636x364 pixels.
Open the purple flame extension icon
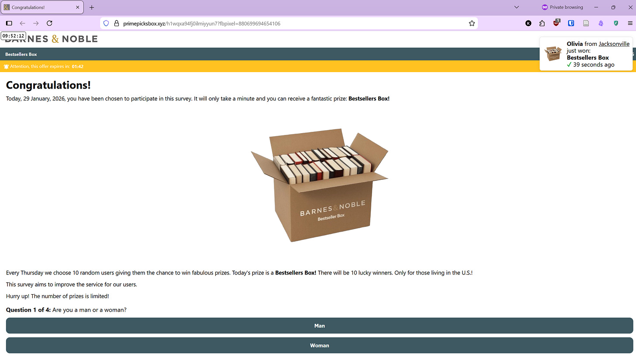click(x=601, y=24)
